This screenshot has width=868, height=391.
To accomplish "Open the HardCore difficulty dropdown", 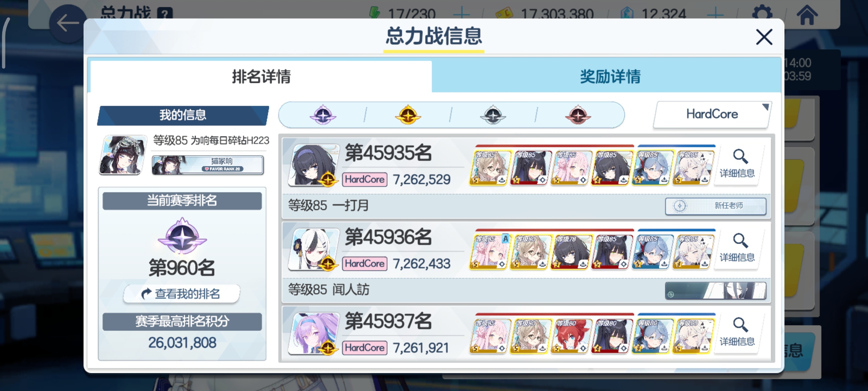I will point(712,114).
